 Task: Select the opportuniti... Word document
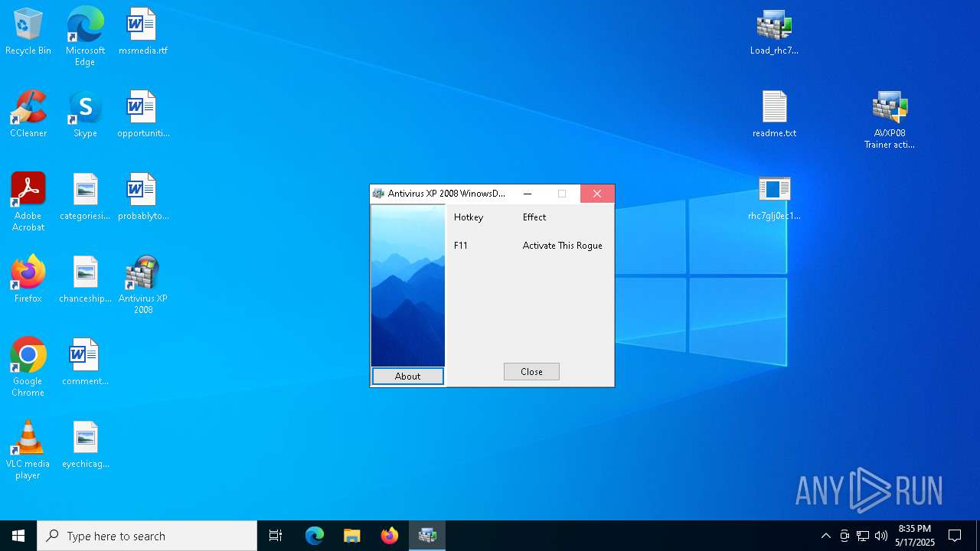(x=142, y=115)
